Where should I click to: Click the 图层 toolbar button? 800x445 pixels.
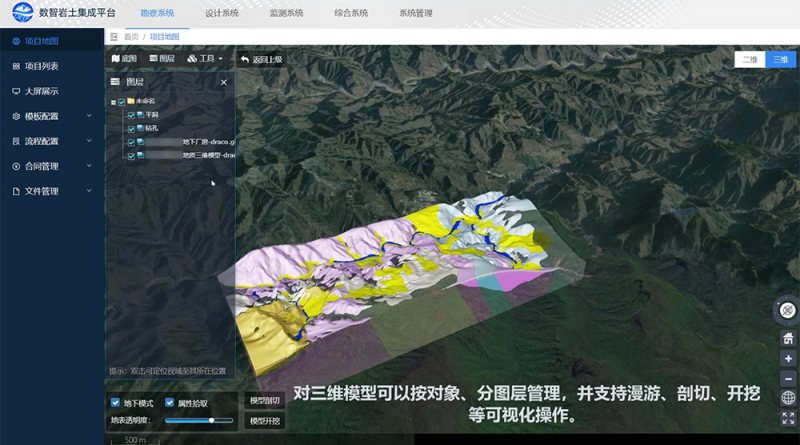click(x=162, y=59)
